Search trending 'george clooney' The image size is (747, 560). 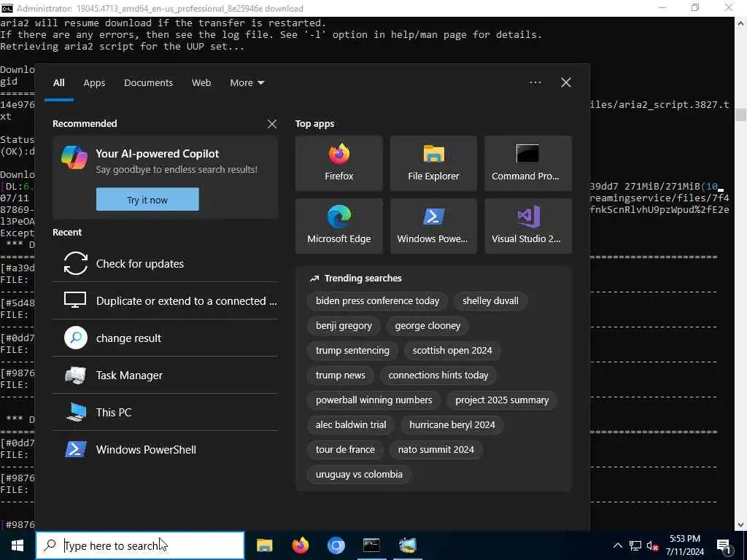click(x=427, y=326)
